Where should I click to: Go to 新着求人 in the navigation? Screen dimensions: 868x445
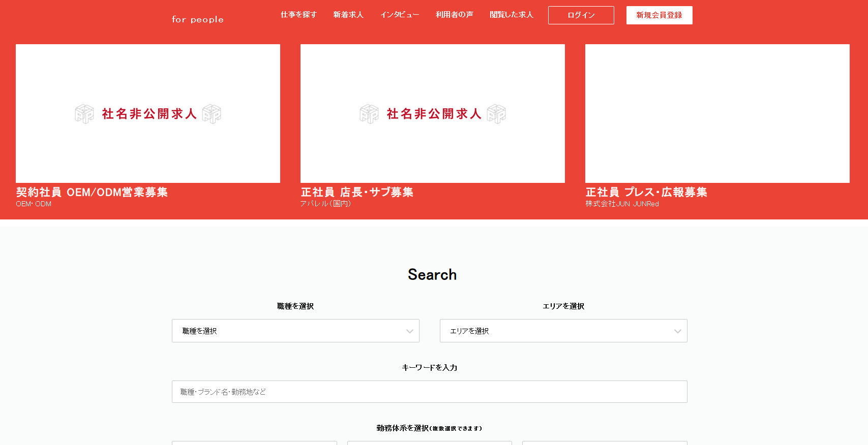[x=348, y=15]
